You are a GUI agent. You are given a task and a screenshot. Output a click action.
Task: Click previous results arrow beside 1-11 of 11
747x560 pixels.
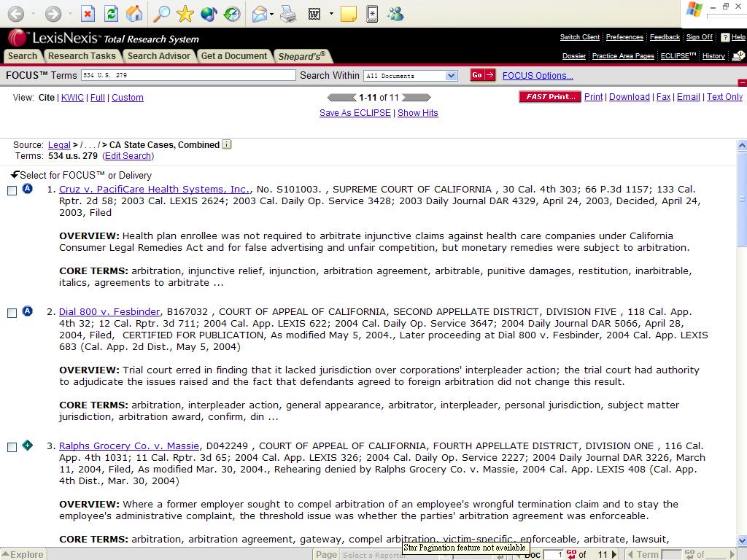pos(341,98)
